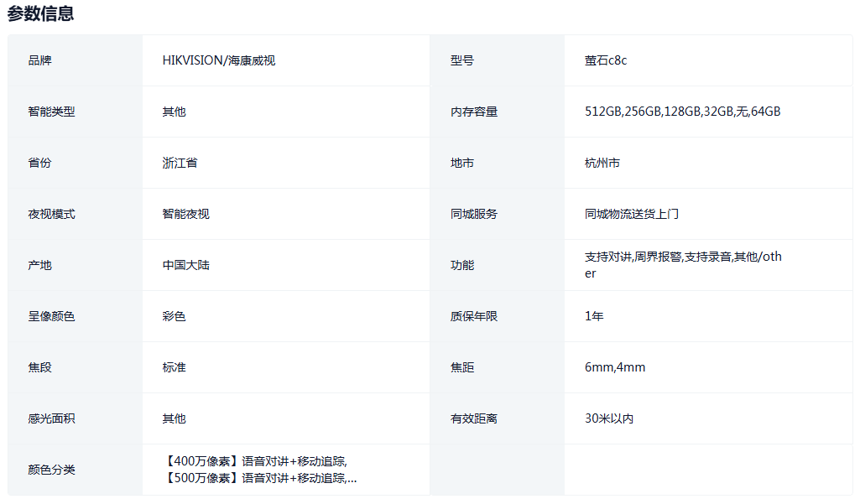Image resolution: width=860 pixels, height=504 pixels.
Task: Select the 标准 focal range value
Action: click(174, 367)
